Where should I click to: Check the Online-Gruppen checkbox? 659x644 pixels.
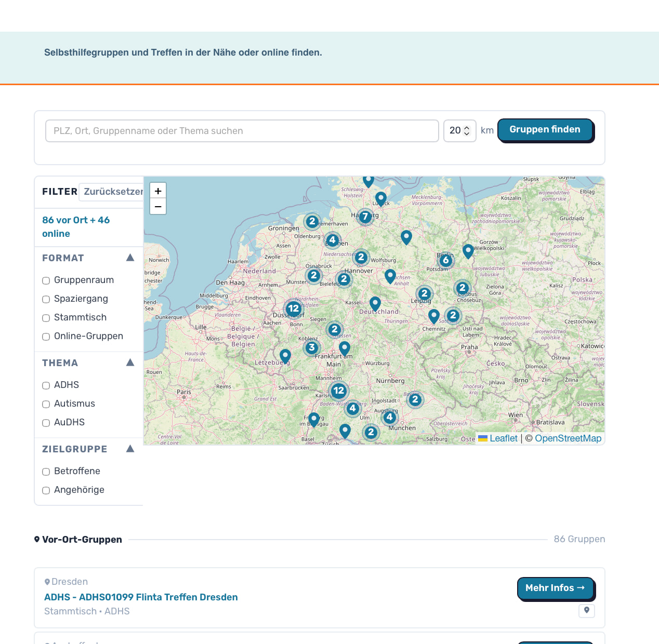pyautogui.click(x=46, y=337)
